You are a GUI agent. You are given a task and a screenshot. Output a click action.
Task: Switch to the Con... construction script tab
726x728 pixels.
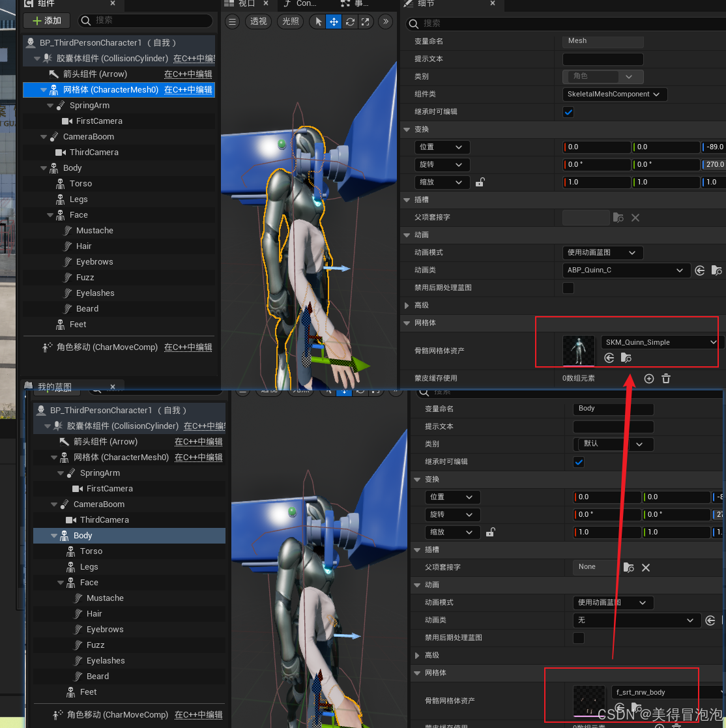click(x=301, y=4)
